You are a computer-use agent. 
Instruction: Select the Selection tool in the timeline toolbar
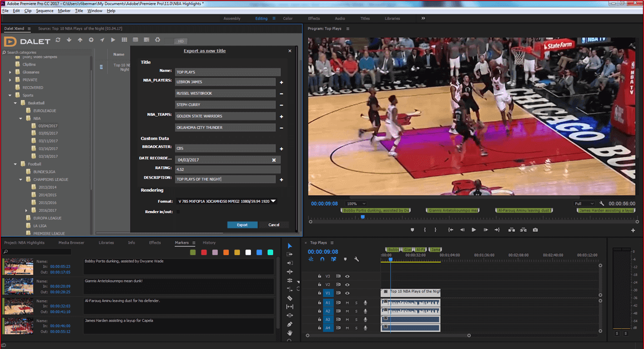[289, 245]
